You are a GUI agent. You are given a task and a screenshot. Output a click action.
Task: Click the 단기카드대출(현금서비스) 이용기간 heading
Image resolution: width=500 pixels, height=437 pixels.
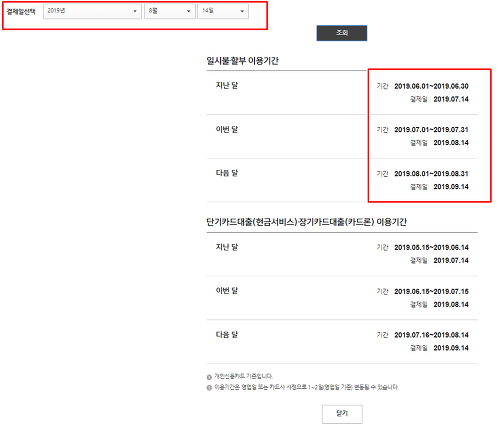[306, 222]
